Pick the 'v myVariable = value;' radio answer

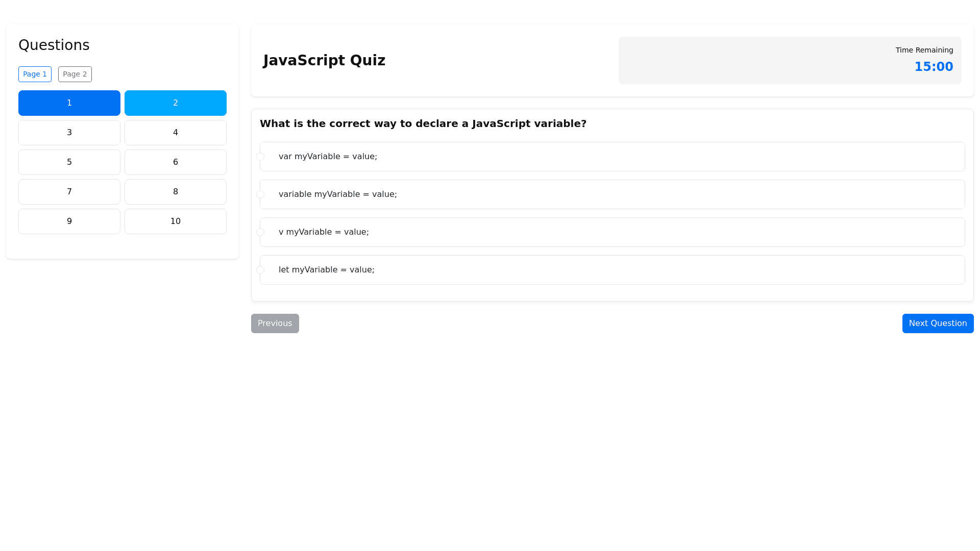pyautogui.click(x=260, y=232)
